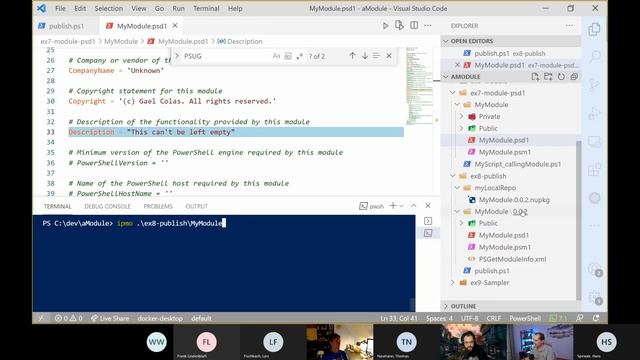Viewport: 640px width, 360px height.
Task: Collapse the AMODULE section
Action: click(x=446, y=77)
